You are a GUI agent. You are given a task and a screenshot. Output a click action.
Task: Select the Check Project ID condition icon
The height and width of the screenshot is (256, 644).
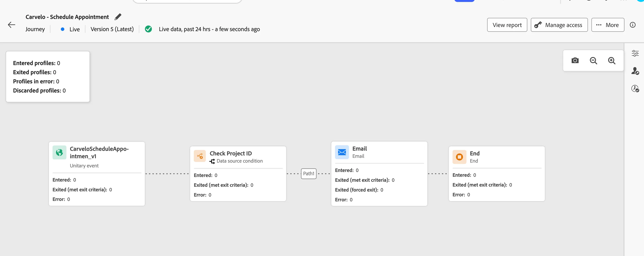(x=200, y=156)
